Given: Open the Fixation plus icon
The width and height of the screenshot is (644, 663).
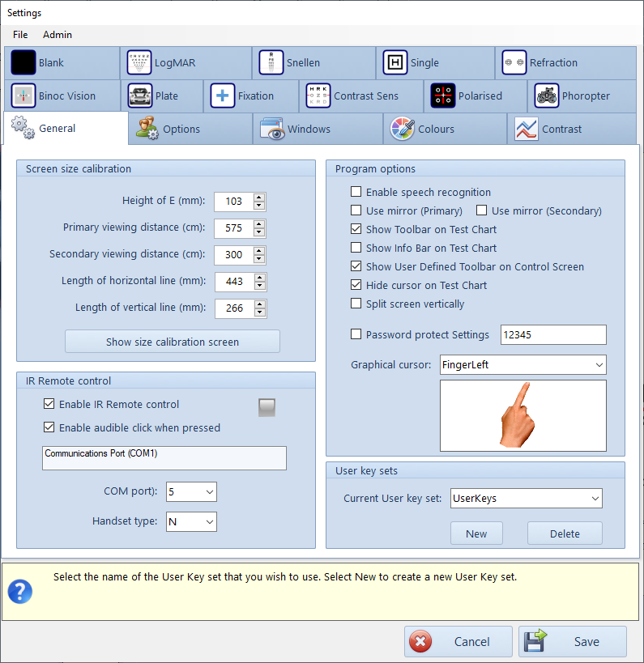Looking at the screenshot, I should pos(223,96).
